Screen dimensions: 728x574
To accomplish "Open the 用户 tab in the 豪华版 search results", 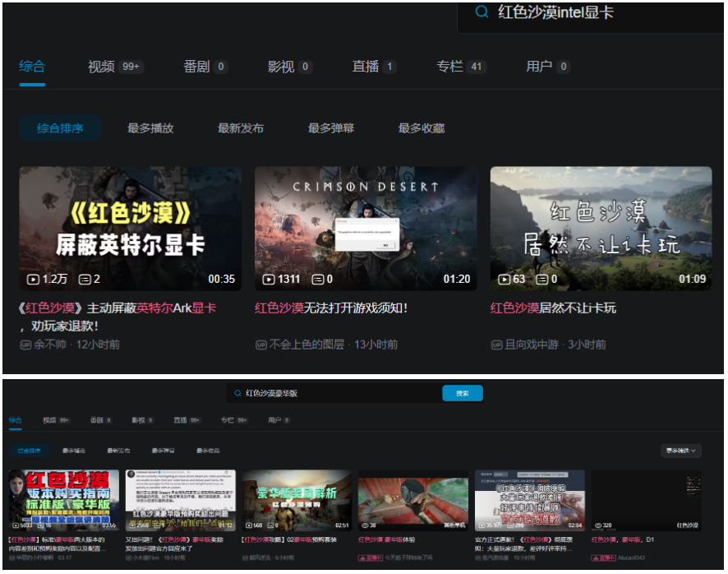I will click(279, 420).
